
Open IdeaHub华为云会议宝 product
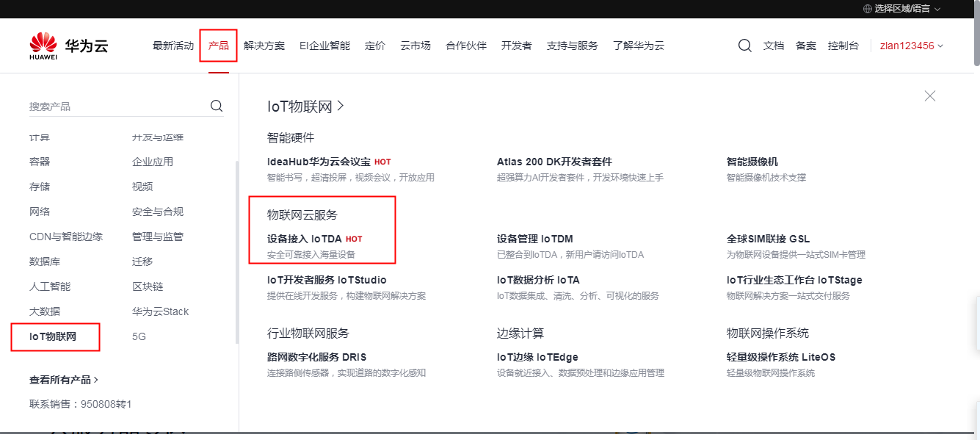coord(319,162)
